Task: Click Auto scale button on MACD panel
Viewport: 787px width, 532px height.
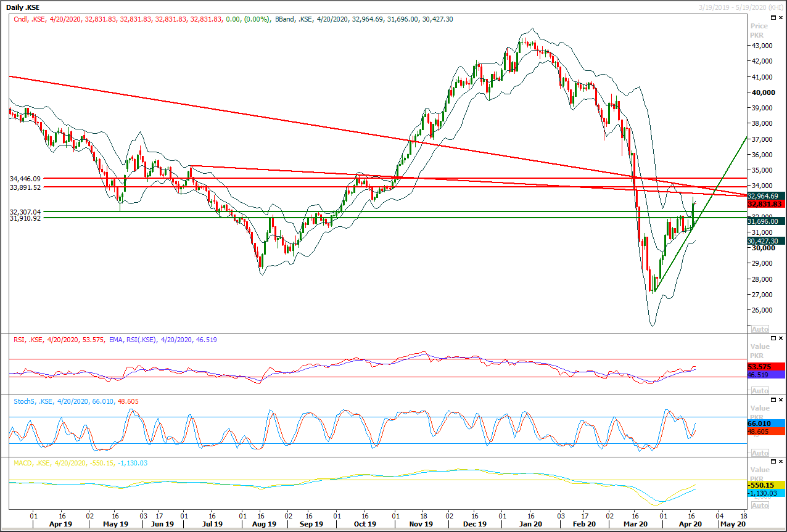Action: pos(760,505)
